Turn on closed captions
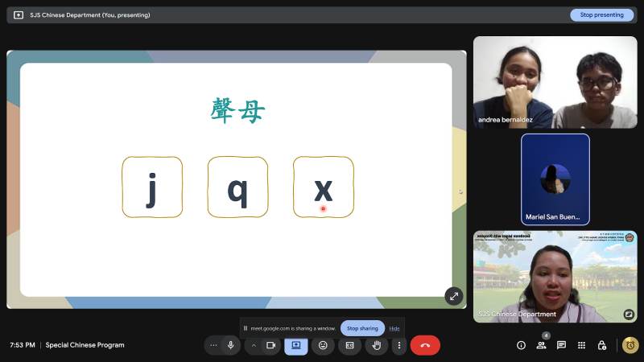644x362 pixels. pyautogui.click(x=349, y=345)
